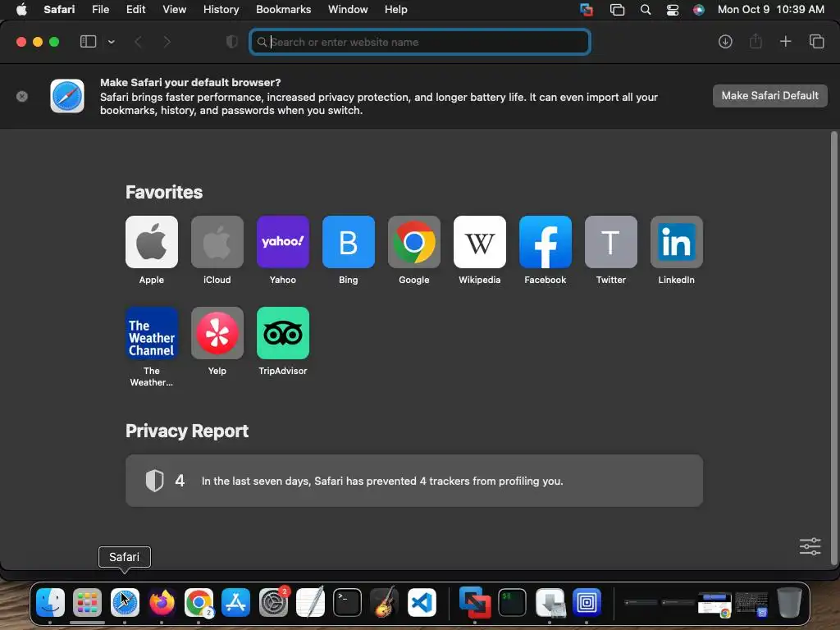
Task: Add a new tab with plus button
Action: click(785, 41)
